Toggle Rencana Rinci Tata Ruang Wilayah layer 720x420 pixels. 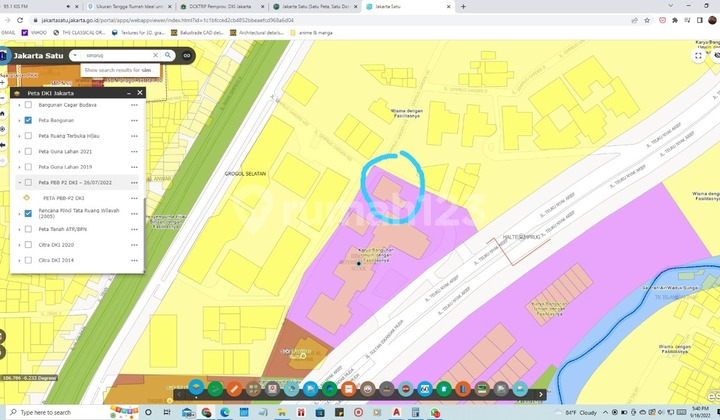pyautogui.click(x=28, y=213)
